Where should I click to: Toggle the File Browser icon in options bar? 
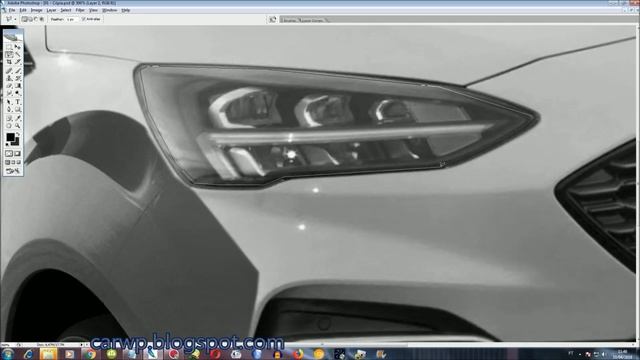click(273, 19)
